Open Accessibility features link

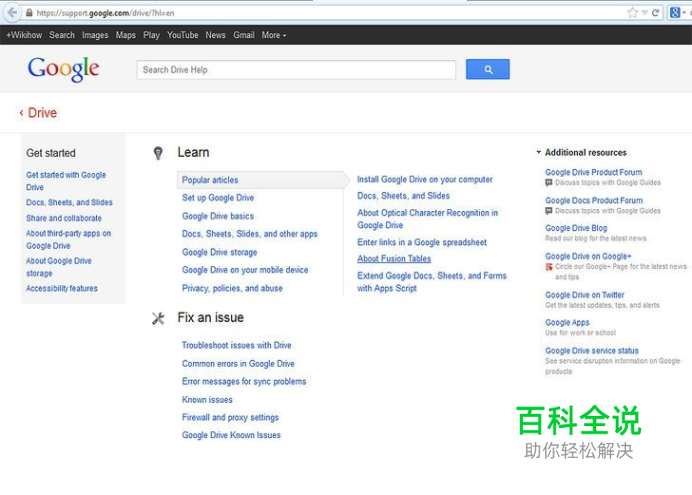[x=62, y=289]
